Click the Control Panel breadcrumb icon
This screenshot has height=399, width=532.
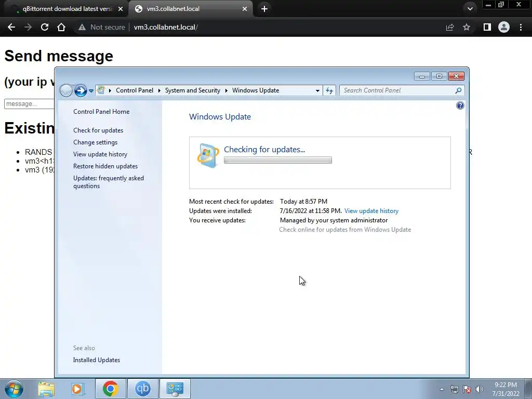[x=101, y=90]
